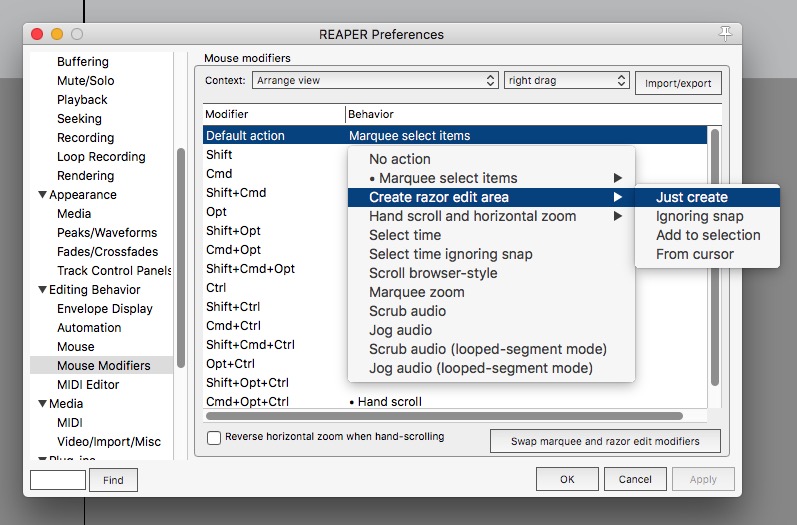Choose Scrub audio menu entry

[491, 311]
